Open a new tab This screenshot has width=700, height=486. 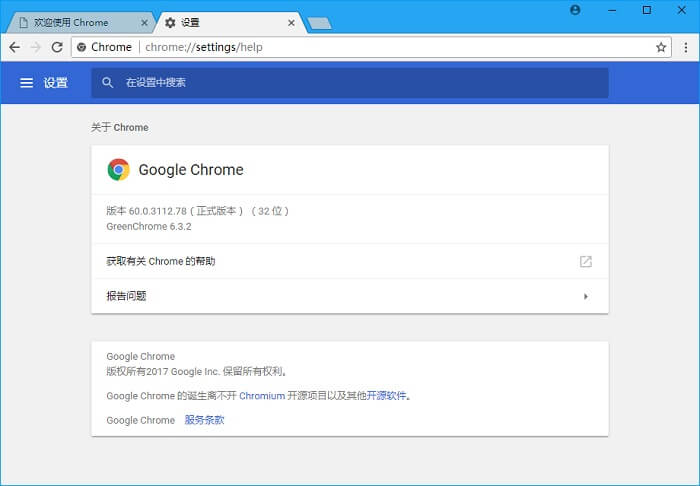(x=319, y=23)
